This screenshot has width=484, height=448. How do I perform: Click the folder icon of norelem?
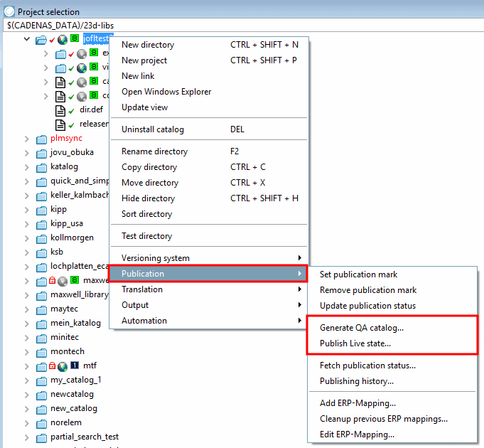(41, 425)
